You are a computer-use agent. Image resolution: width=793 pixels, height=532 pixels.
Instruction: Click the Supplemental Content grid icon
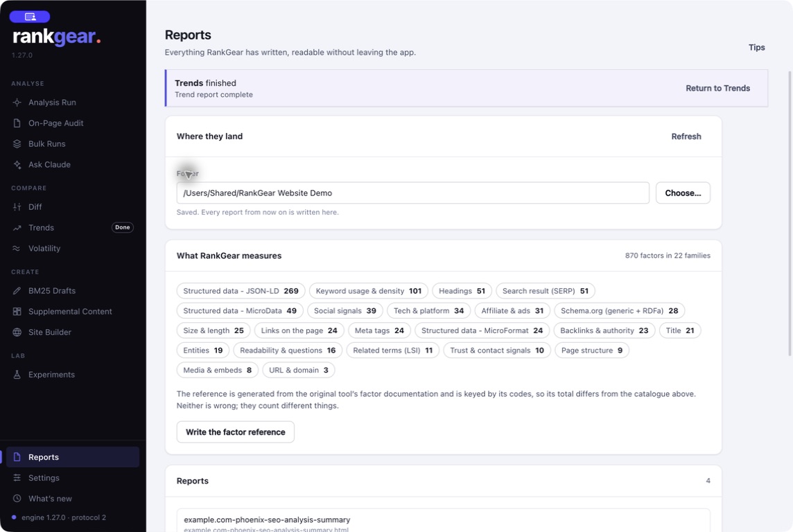pyautogui.click(x=17, y=311)
